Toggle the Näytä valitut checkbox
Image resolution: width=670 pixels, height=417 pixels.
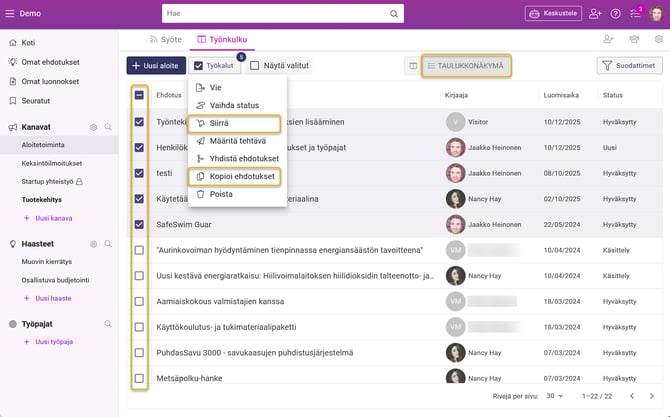[255, 65]
